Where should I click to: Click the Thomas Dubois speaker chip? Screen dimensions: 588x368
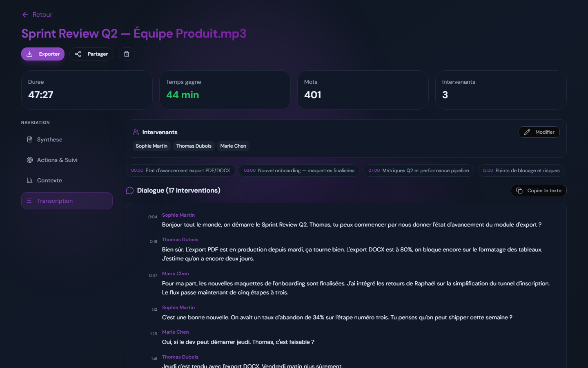tap(194, 146)
